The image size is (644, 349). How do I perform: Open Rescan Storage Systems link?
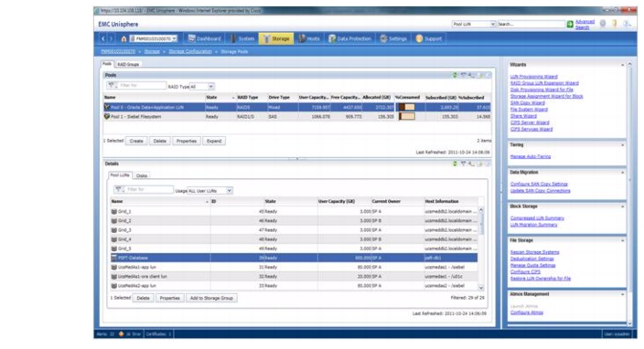coord(535,252)
